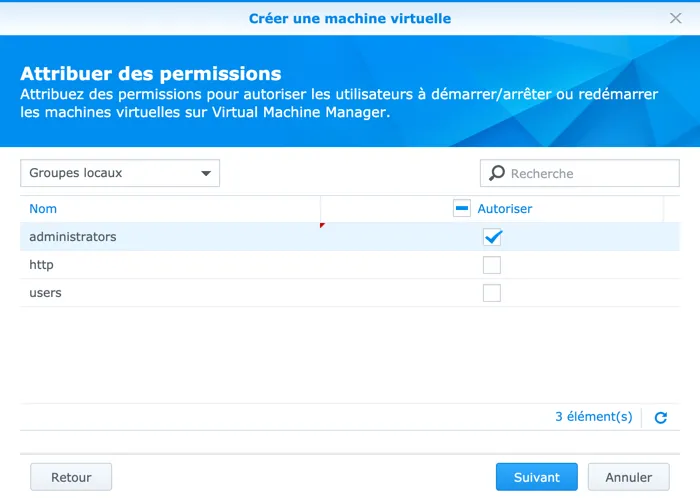Click the 3 élément(s) count text
Screen dimensions: 700x498
[x=594, y=417]
